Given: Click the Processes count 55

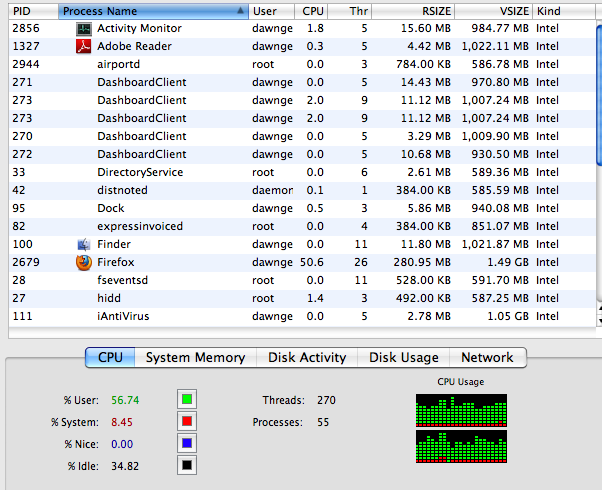Looking at the screenshot, I should (323, 422).
